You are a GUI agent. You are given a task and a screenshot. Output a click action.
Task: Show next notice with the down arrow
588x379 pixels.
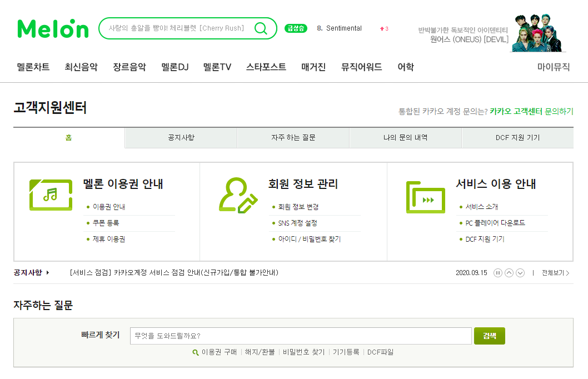pos(520,273)
